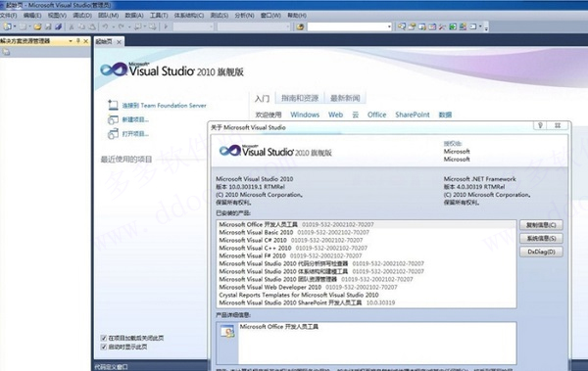
Task: Switch to the 入门 tab
Action: pyautogui.click(x=262, y=99)
